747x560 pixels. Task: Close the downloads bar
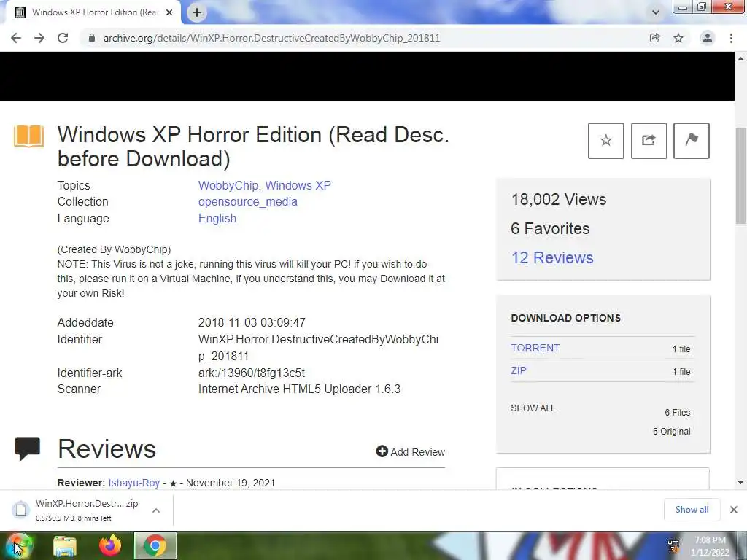coord(734,510)
